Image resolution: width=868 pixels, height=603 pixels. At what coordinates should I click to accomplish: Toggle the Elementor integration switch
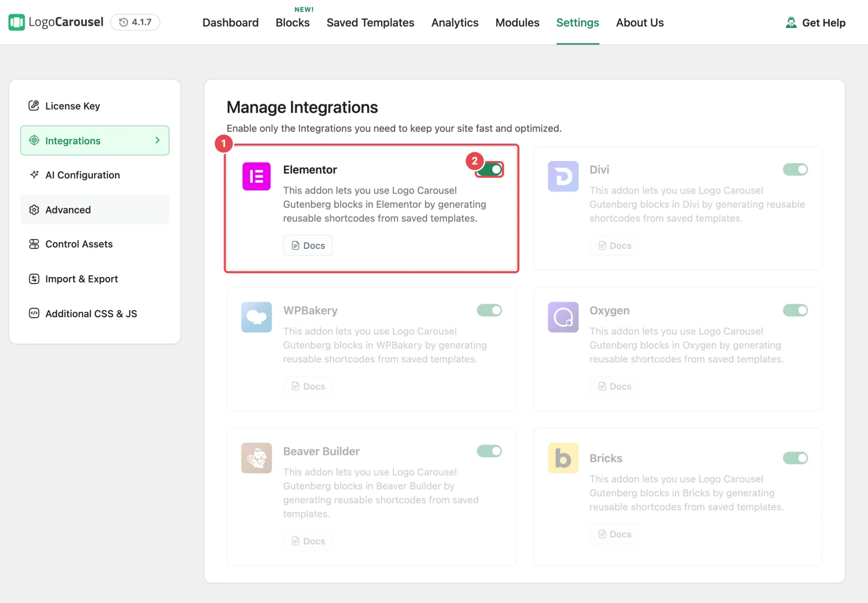point(490,170)
